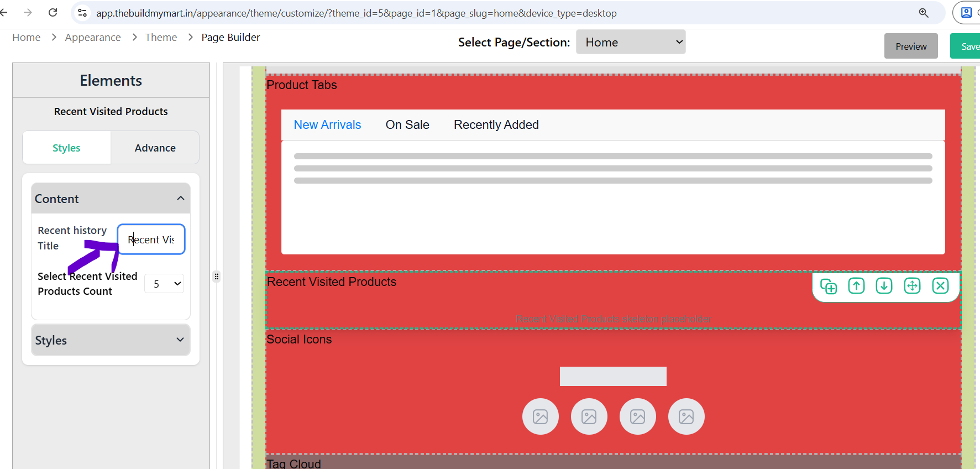
Task: Click the Recent Visited Products skeleton placeholder text
Action: click(613, 319)
